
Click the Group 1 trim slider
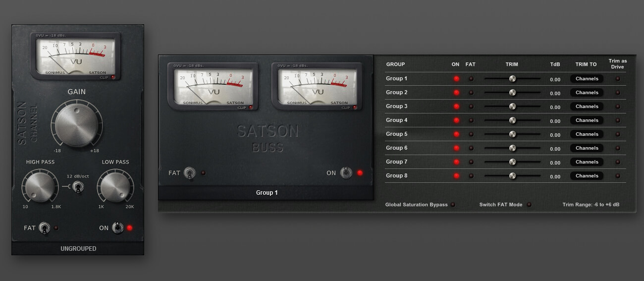tap(512, 79)
